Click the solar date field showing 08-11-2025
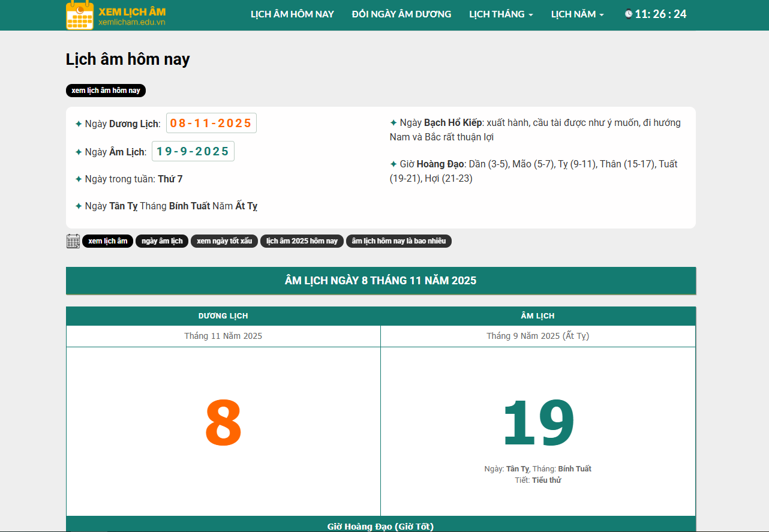Image resolution: width=769 pixels, height=532 pixels. click(x=211, y=123)
